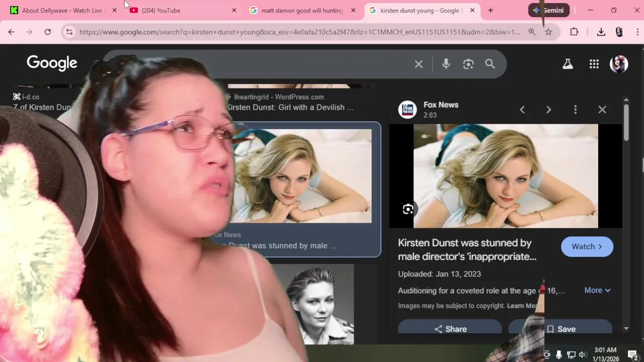Bookmark this page with the star
Viewport: 644px width, 362px height.
coord(548,32)
